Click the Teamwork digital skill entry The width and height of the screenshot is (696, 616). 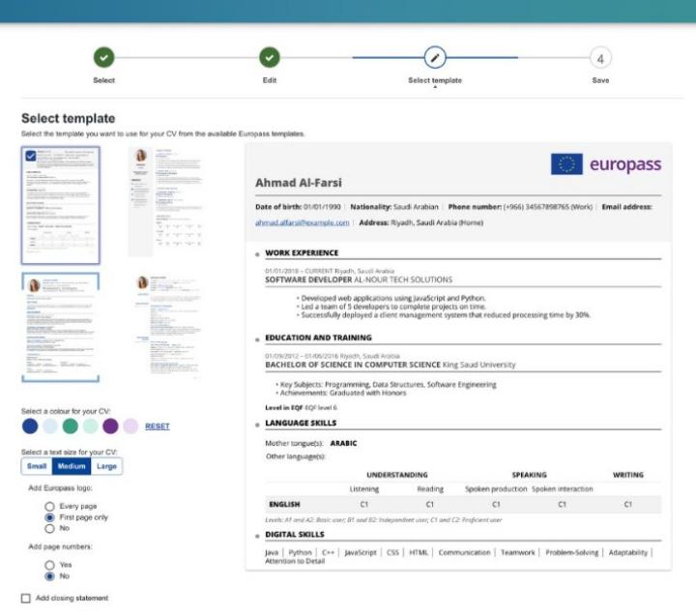pyautogui.click(x=517, y=552)
